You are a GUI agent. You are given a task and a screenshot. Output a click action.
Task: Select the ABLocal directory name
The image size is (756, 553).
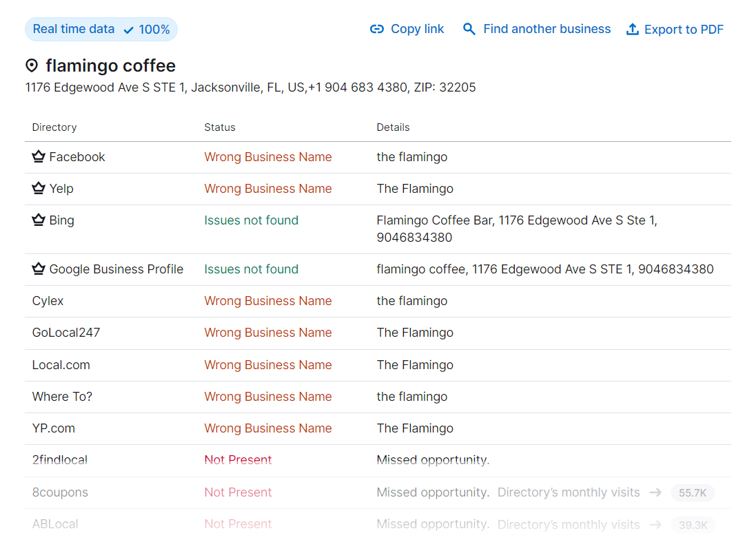pyautogui.click(x=55, y=524)
